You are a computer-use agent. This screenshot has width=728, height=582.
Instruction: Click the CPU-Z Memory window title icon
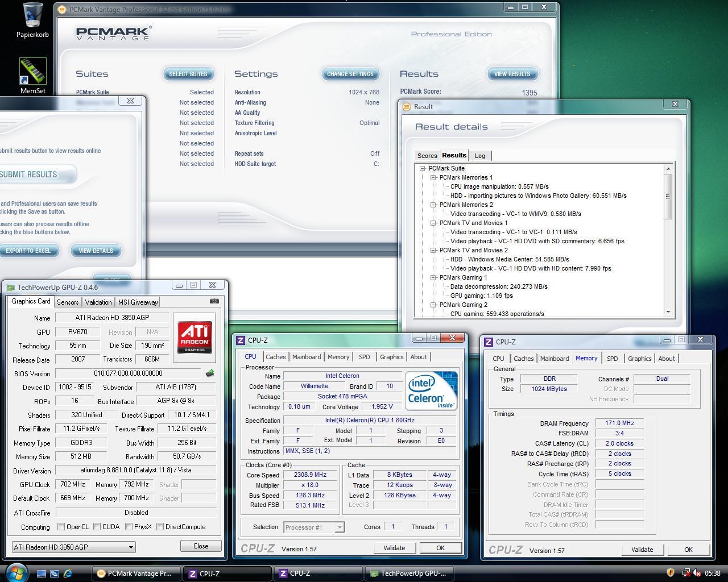(489, 342)
